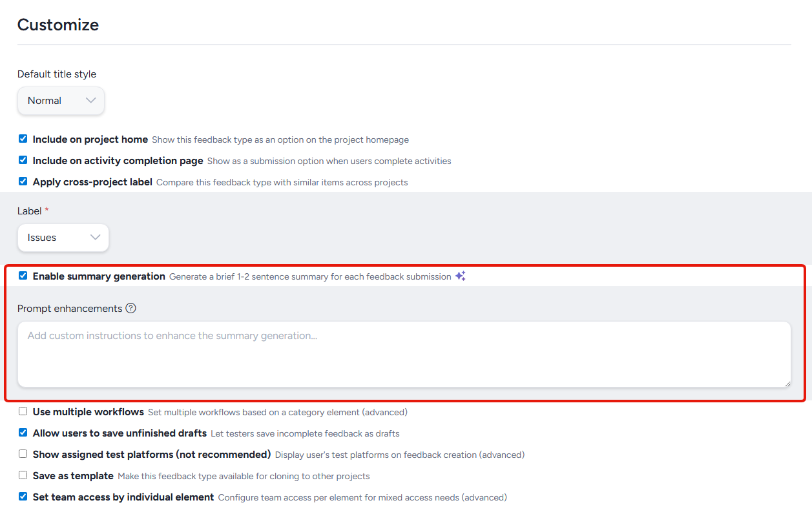Click the AI sparkle icon
Viewport: 812px width, 516px height.
click(460, 276)
